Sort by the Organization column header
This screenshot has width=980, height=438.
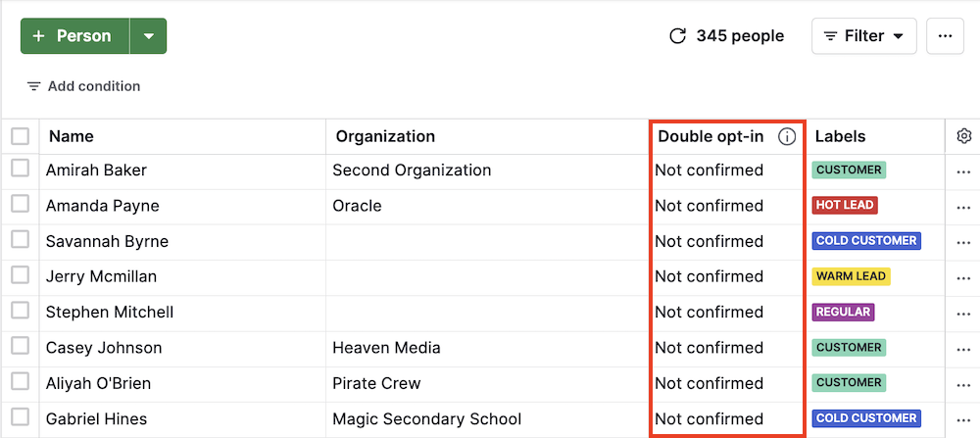point(385,136)
